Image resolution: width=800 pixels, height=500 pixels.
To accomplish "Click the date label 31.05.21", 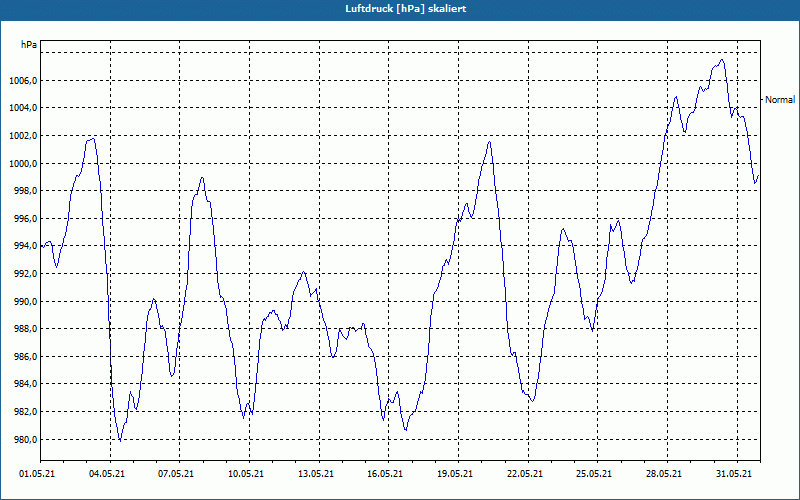I will (x=734, y=474).
